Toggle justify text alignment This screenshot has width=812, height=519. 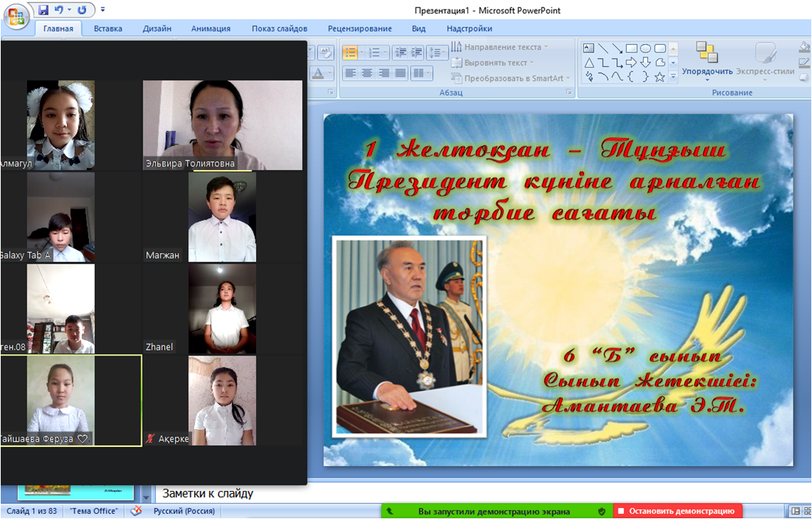[400, 73]
